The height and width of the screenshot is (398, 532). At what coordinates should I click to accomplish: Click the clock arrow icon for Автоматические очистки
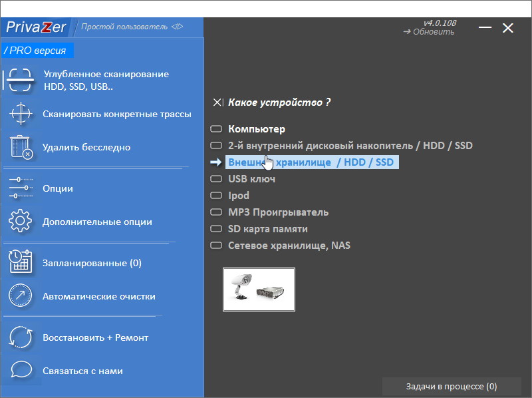[21, 296]
